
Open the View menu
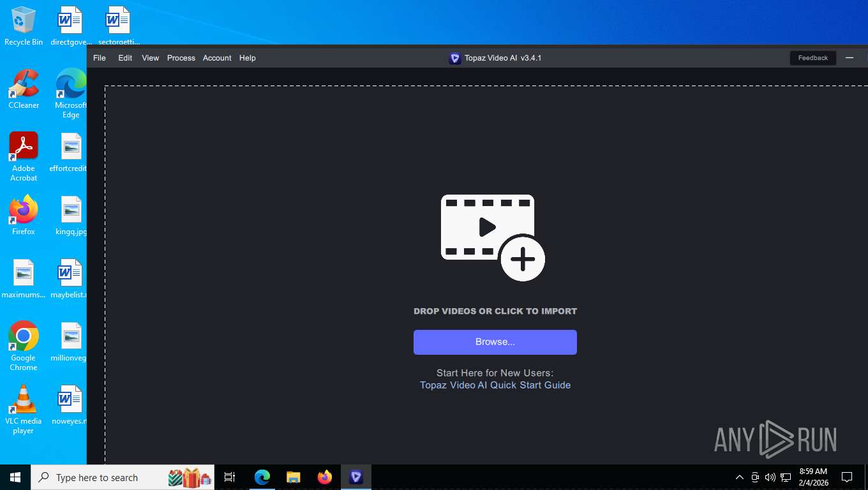pyautogui.click(x=151, y=58)
